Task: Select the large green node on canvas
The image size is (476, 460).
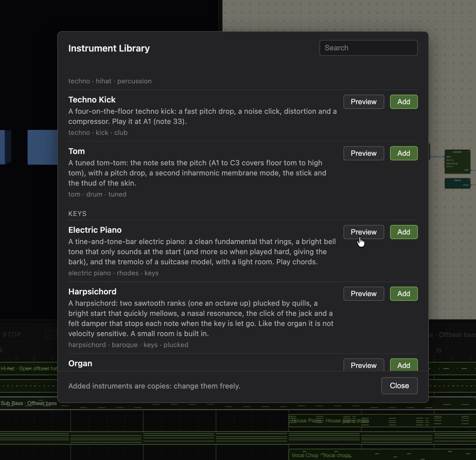Action: click(457, 162)
